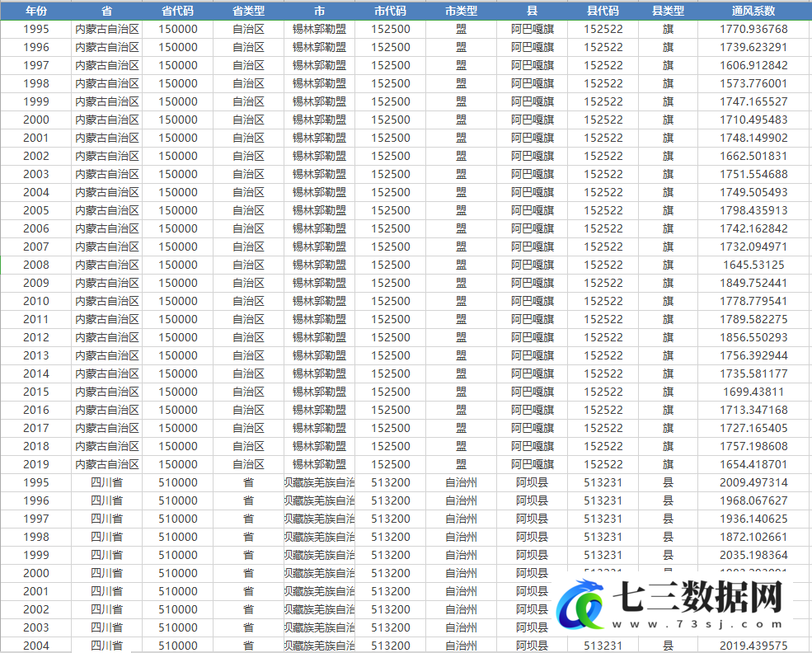The image size is (812, 653).
Task: Select 四川省 in the 2004 row
Action: [x=106, y=646]
